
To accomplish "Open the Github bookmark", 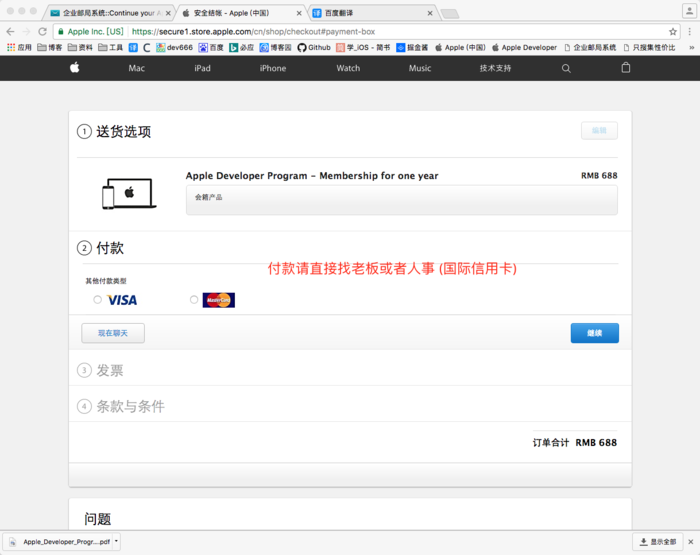I will coord(314,47).
